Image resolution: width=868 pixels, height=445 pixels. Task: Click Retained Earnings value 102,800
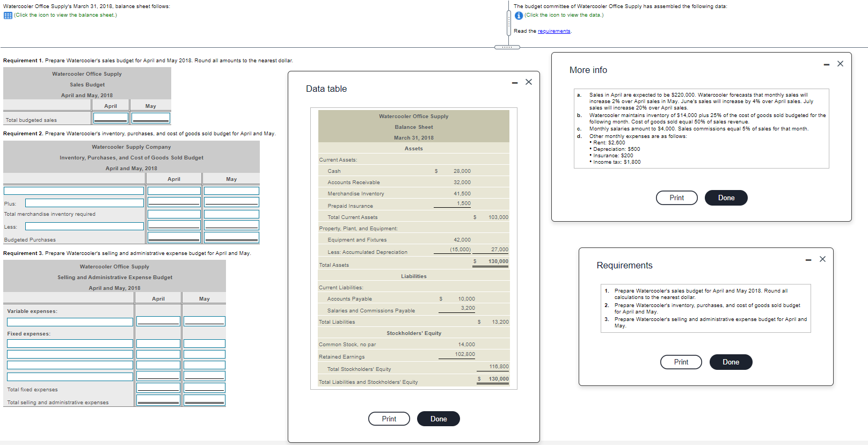pos(465,354)
